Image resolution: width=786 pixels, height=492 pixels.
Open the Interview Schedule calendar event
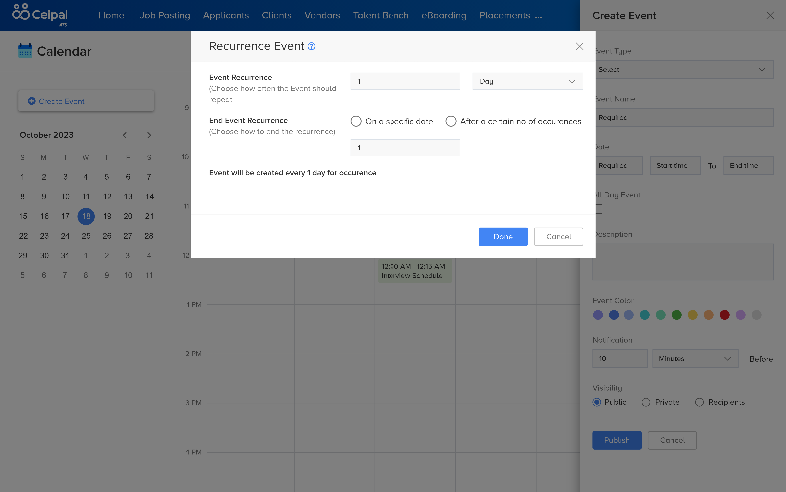coord(415,271)
